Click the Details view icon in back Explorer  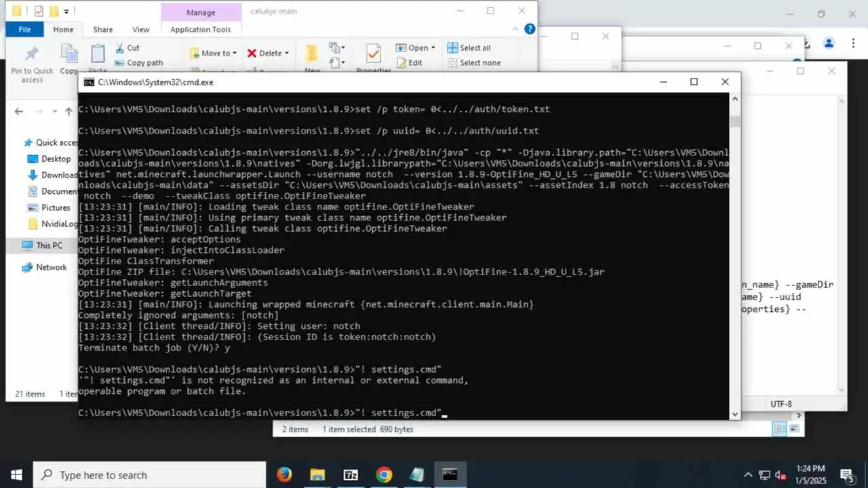click(x=781, y=429)
